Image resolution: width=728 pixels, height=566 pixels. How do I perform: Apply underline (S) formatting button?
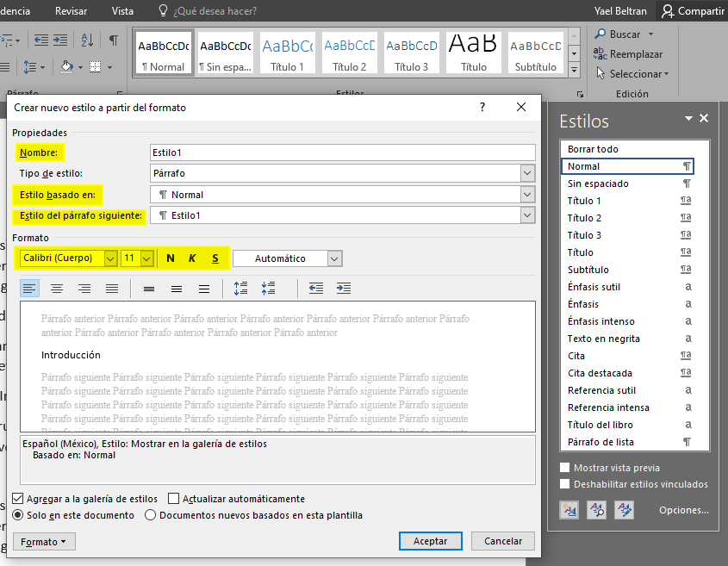[x=215, y=258]
